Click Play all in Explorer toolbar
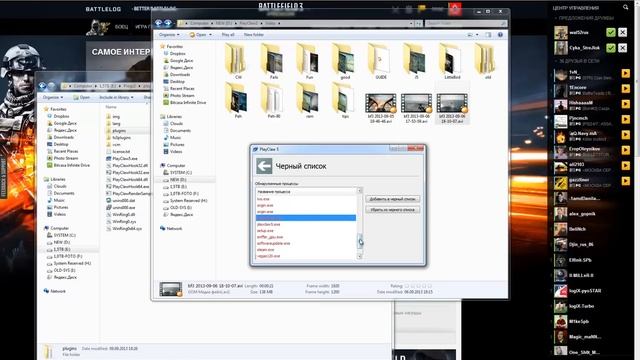Viewport: 640px width, 360px height. [228, 35]
